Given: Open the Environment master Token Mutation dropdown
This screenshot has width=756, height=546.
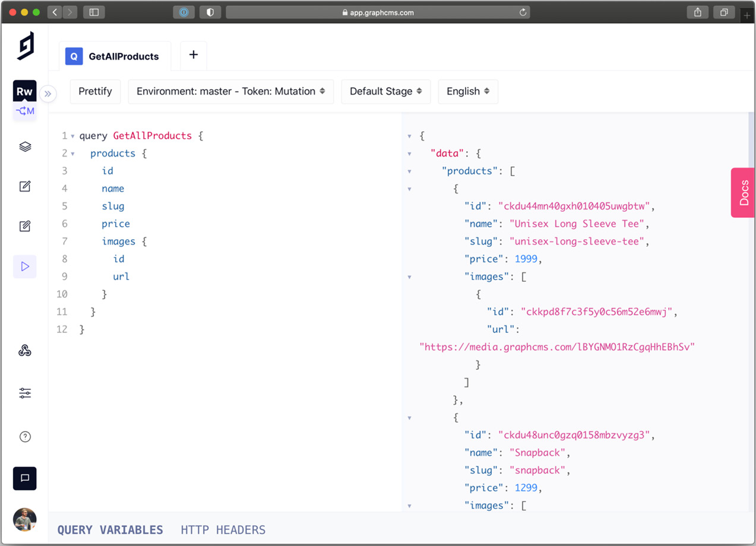Looking at the screenshot, I should tap(230, 91).
